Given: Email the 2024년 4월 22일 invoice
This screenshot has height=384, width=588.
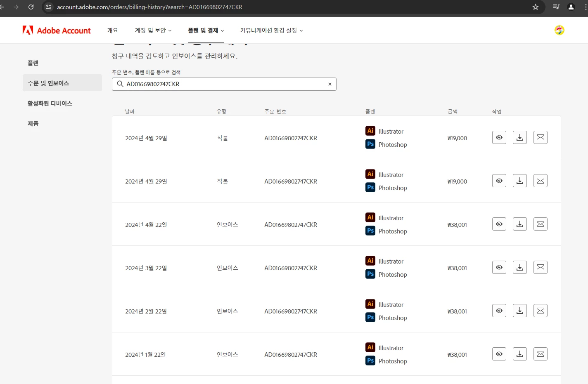Looking at the screenshot, I should [x=540, y=224].
